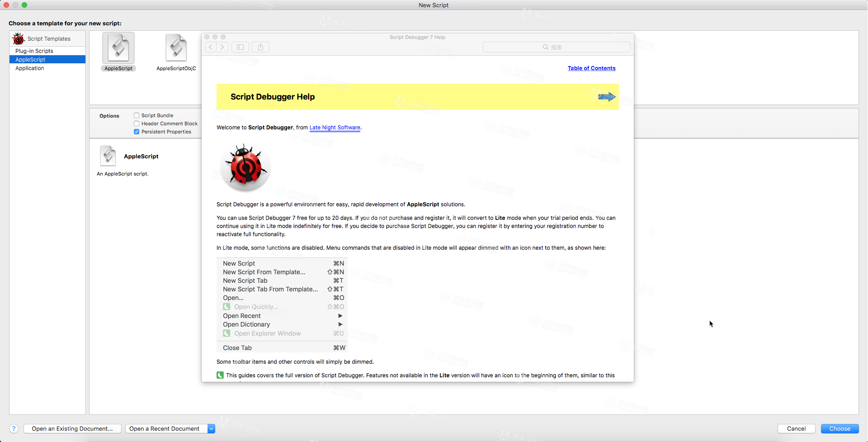Open the recent document dropdown arrow
Image resolution: width=868 pixels, height=442 pixels.
click(x=211, y=429)
